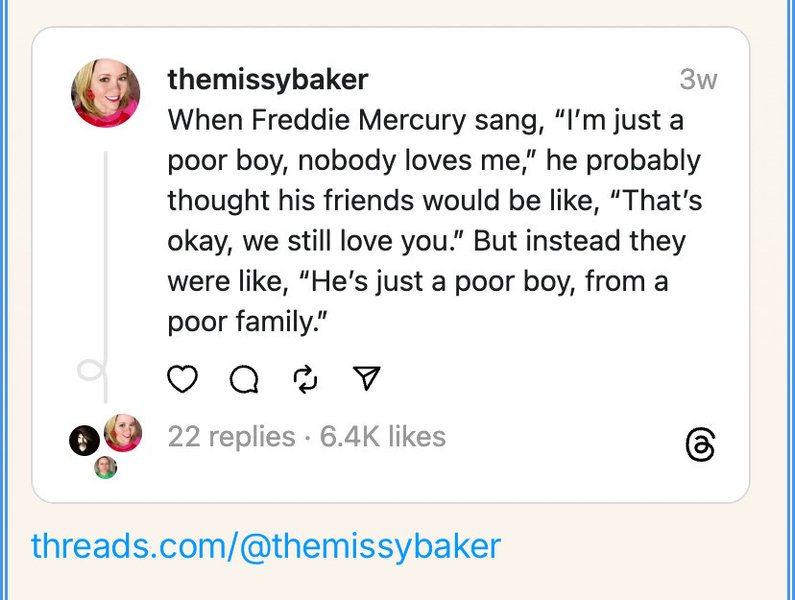Click the vertical thread line below the avatar
795x600 pixels.
106,250
